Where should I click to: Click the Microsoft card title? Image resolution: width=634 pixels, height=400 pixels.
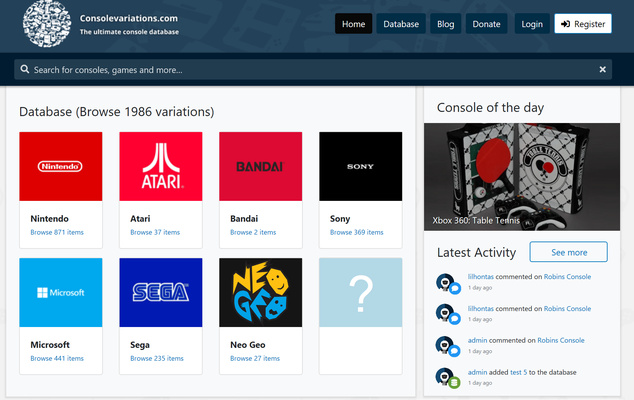click(x=50, y=345)
